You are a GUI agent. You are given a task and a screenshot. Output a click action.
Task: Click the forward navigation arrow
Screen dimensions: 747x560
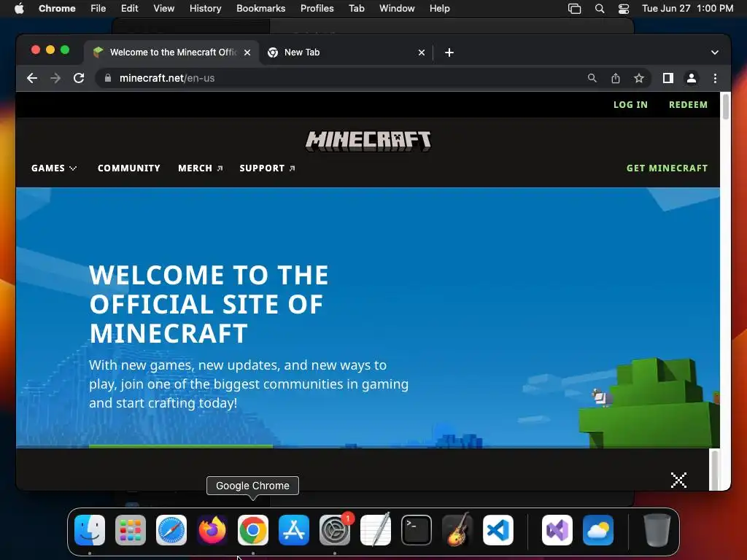point(55,78)
